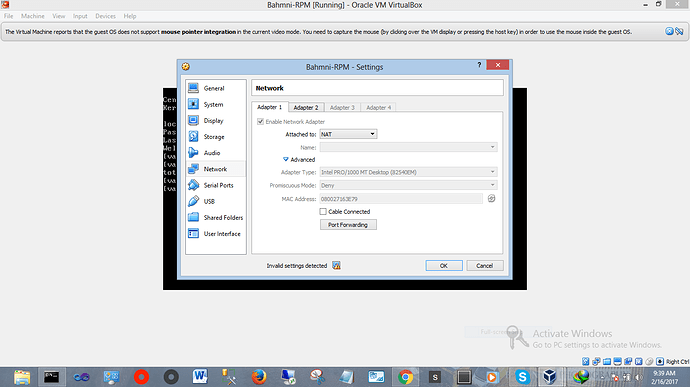Open the Devices menu
Viewport: 690px width, 387px height.
pyautogui.click(x=106, y=16)
